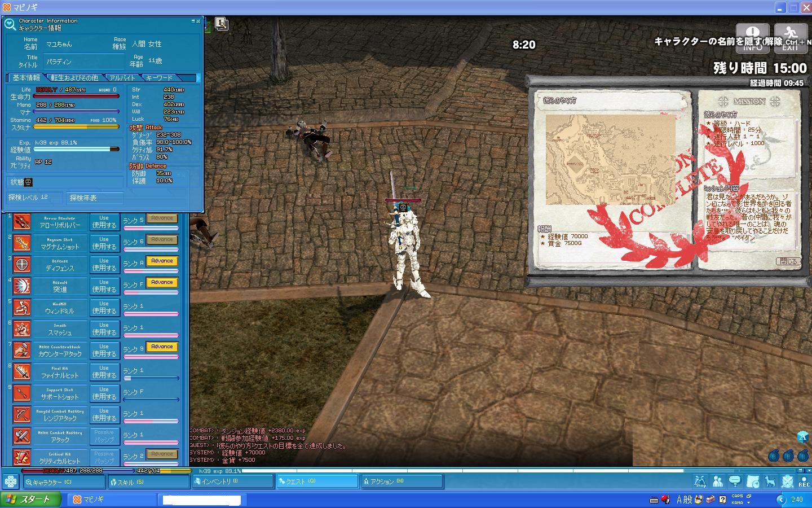Click the skull status effect icon
The image size is (812, 508).
(29, 182)
